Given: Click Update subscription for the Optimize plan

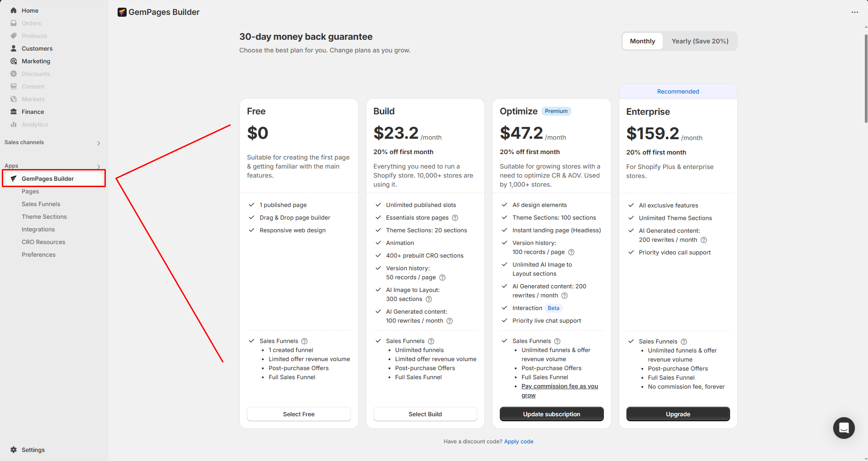Looking at the screenshot, I should (x=551, y=414).
